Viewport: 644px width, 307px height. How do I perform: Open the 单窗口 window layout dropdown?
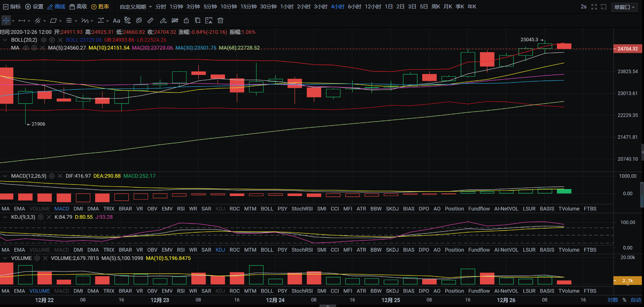(624, 7)
